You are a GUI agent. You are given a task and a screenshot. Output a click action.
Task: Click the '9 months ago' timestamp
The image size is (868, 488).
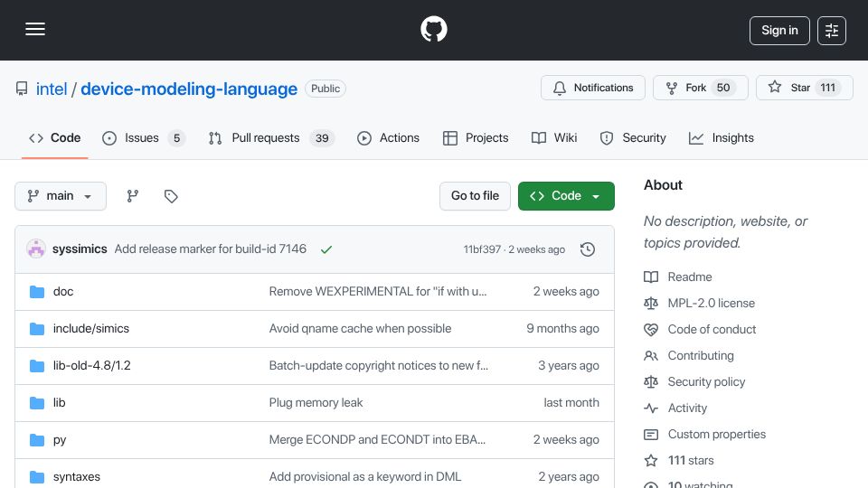pos(562,329)
